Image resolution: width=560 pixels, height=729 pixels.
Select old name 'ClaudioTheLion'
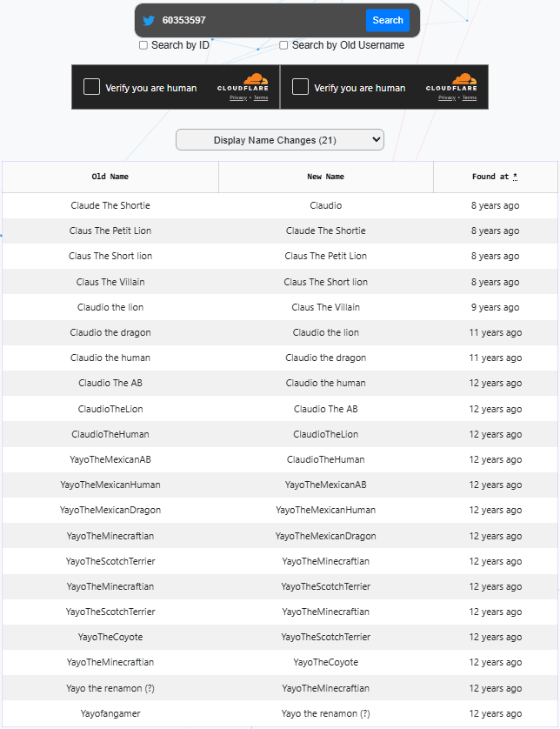pyautogui.click(x=110, y=409)
